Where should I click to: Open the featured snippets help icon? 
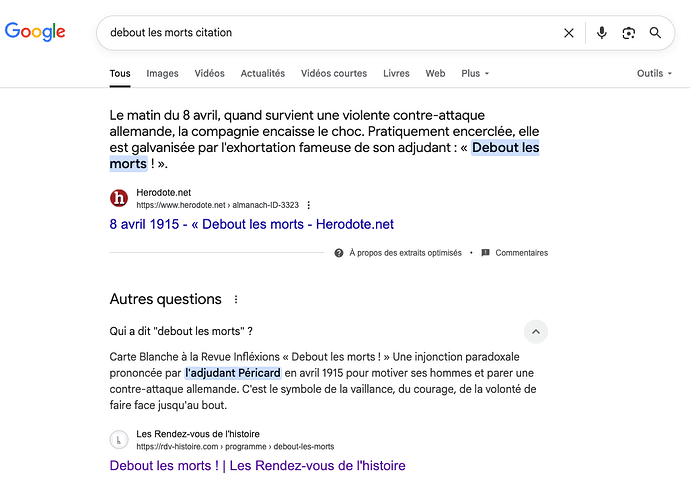[339, 253]
